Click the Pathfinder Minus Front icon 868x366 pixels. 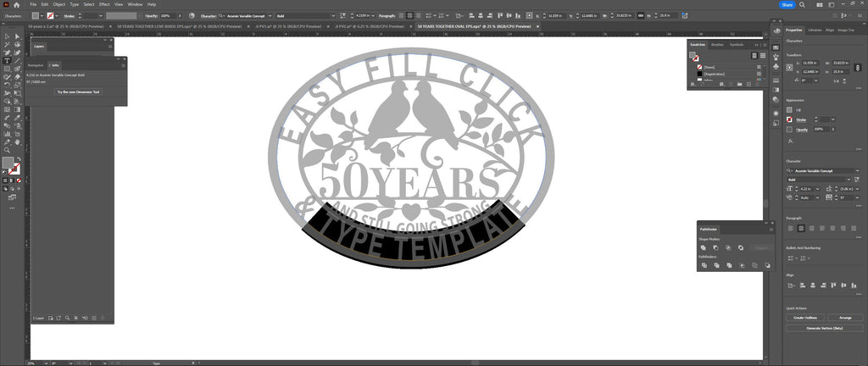[x=715, y=247]
